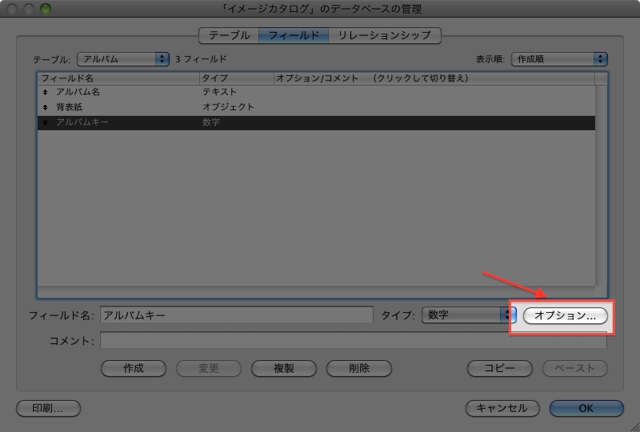Click the オプション... button

[x=565, y=316]
